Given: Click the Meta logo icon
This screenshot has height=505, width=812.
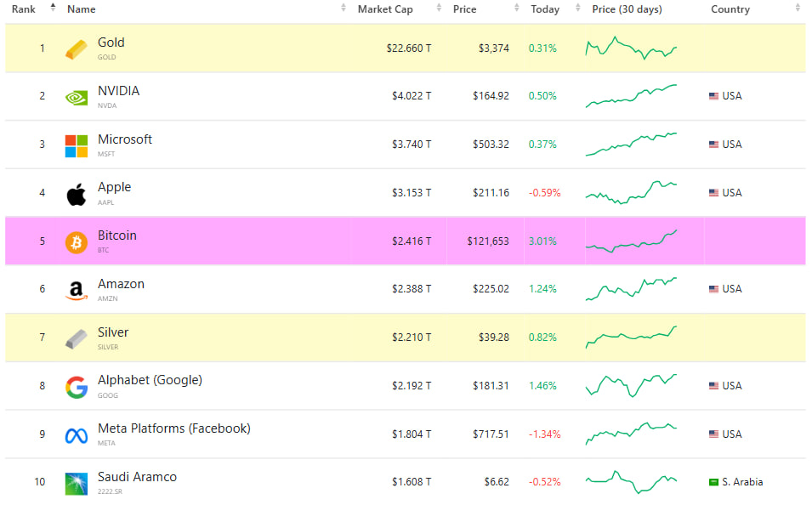Looking at the screenshot, I should coord(76,435).
